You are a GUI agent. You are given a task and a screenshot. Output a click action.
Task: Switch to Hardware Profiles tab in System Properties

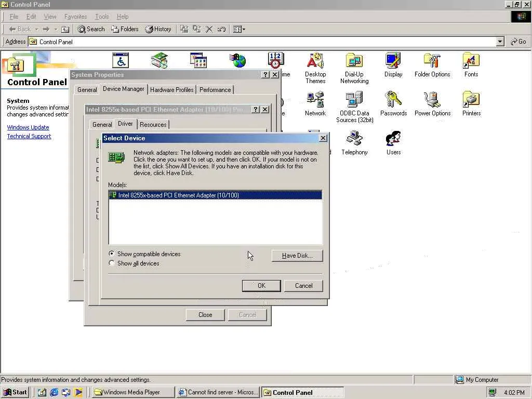point(171,89)
